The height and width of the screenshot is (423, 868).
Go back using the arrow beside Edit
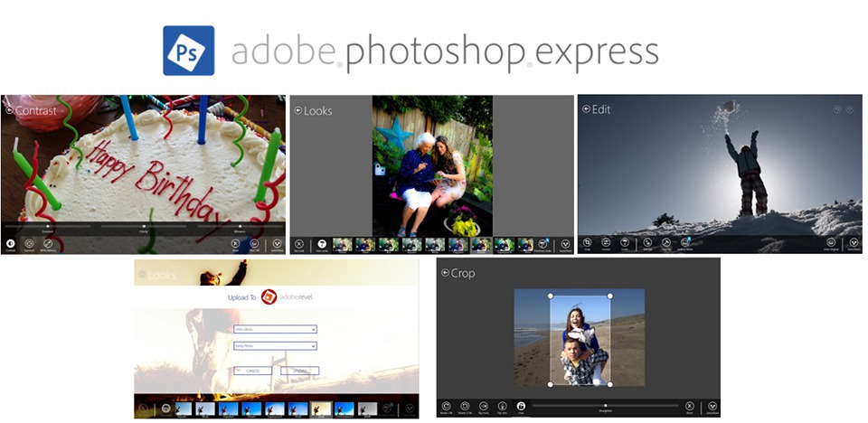pyautogui.click(x=586, y=109)
